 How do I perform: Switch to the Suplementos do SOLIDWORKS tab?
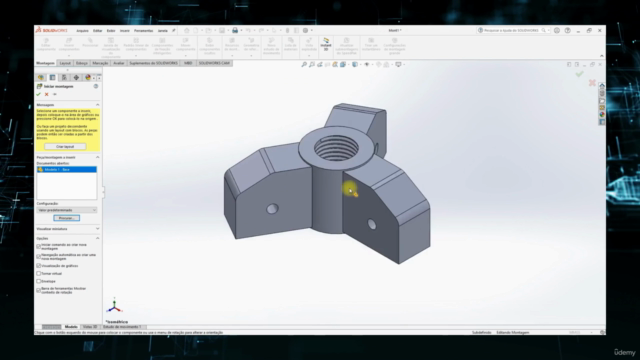[153, 63]
